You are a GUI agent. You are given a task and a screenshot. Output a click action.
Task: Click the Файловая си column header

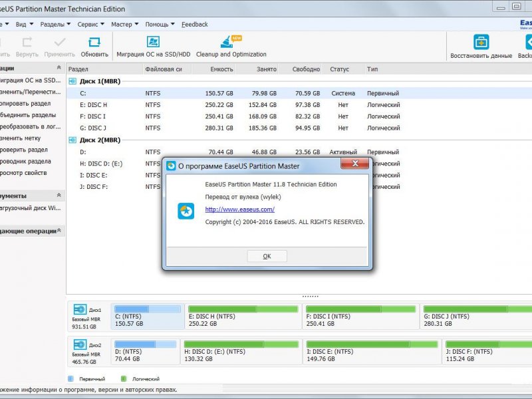click(168, 69)
